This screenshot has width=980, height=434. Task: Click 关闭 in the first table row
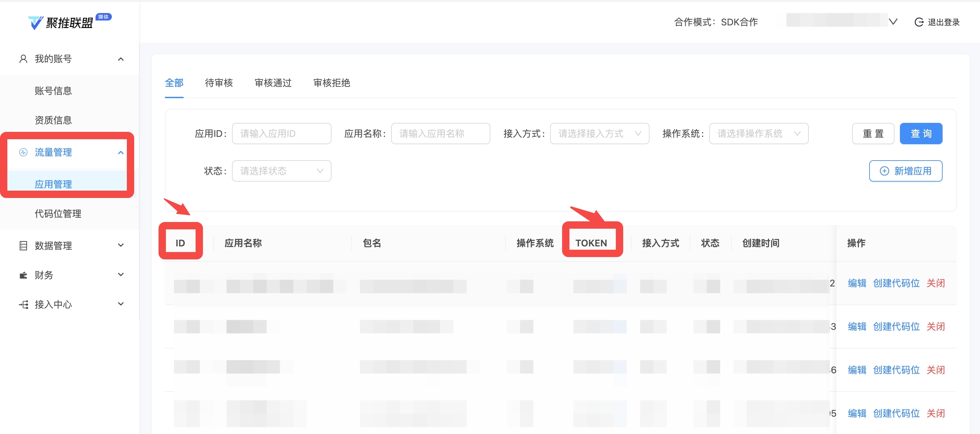pyautogui.click(x=936, y=283)
